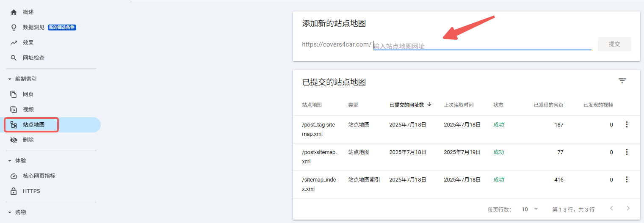Open more options for sitemap_index.xml row
The height and width of the screenshot is (223, 644).
[x=627, y=179]
